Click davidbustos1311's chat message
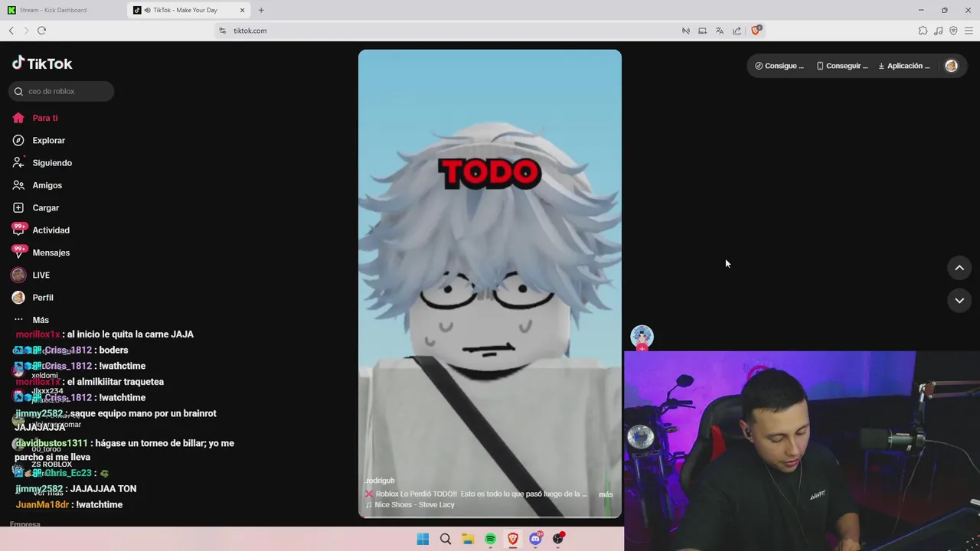The image size is (980, 551). (x=124, y=450)
